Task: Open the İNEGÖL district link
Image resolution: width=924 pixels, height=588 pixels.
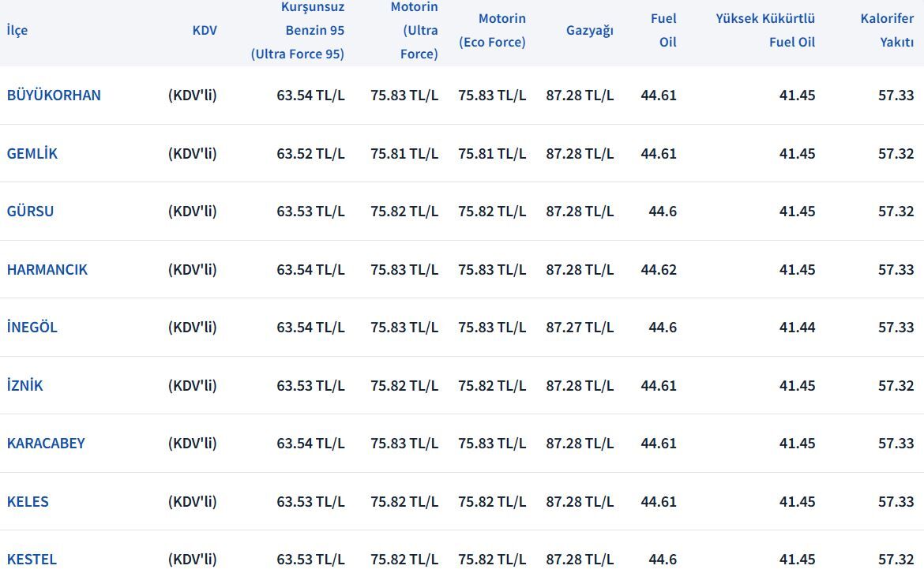Action: tap(32, 328)
